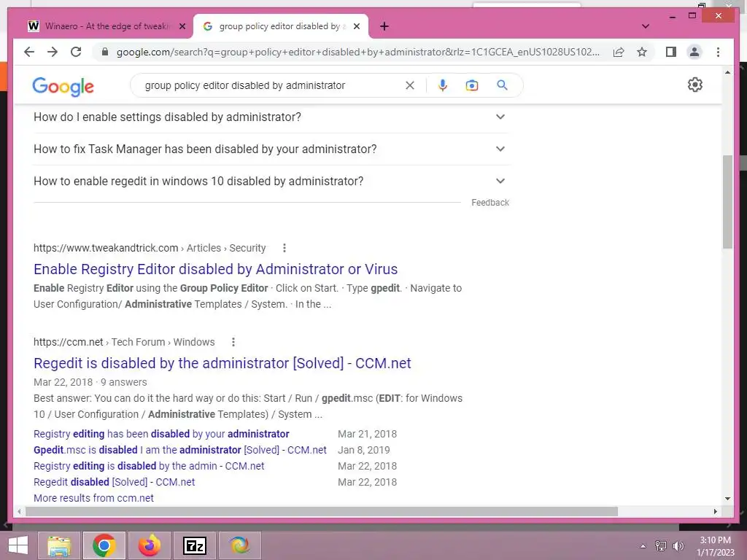The image size is (747, 560).
Task: Click 'Jan 8, 2019' date text
Action: [x=364, y=450]
